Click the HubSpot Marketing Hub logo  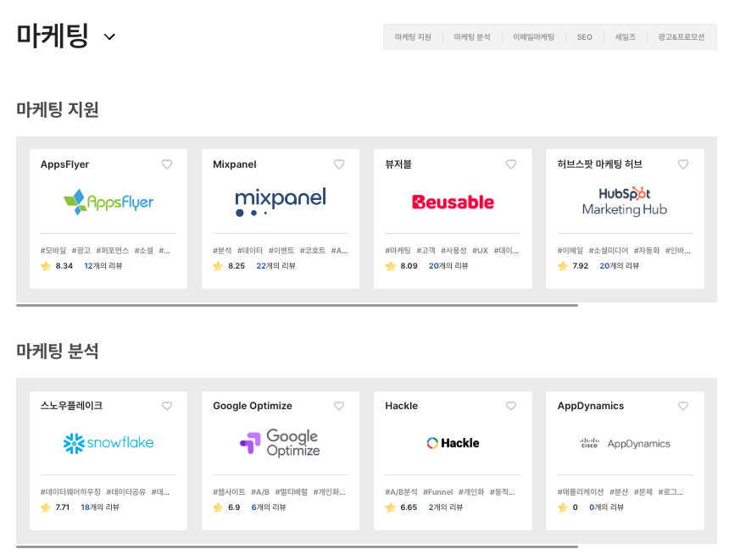click(624, 202)
